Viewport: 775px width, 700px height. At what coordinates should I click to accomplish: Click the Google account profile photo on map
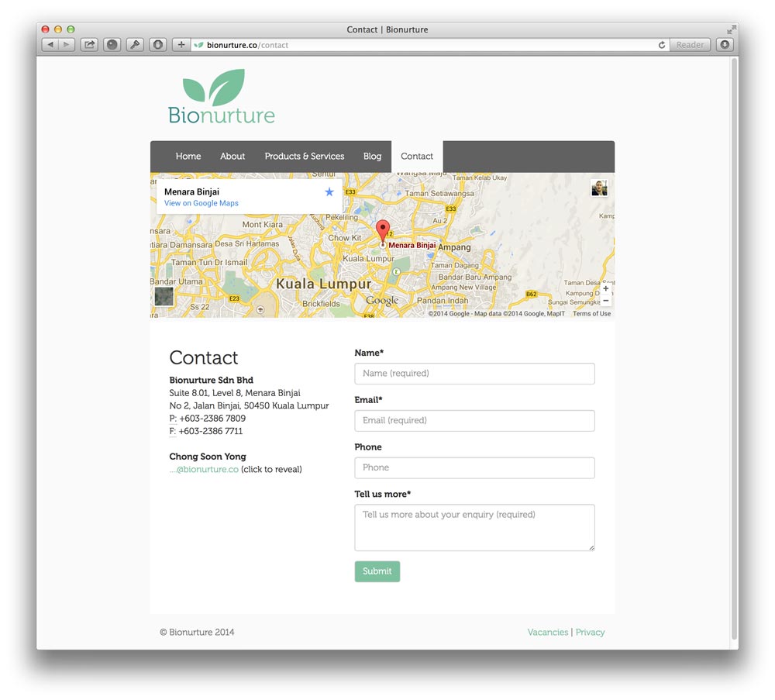(599, 188)
